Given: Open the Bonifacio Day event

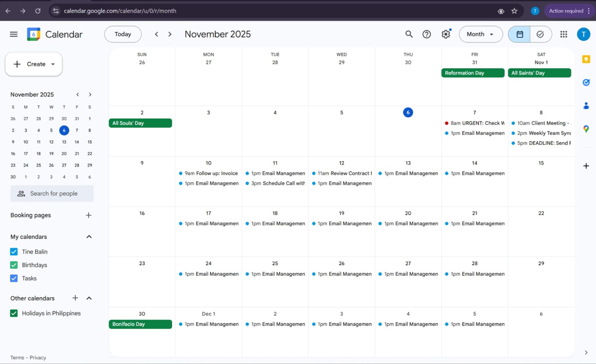Looking at the screenshot, I should click(x=140, y=324).
